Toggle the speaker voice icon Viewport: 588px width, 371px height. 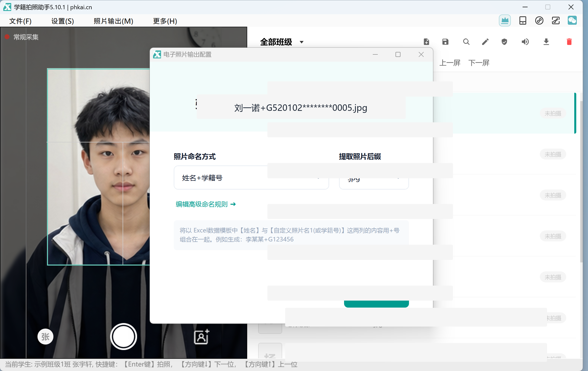pyautogui.click(x=525, y=42)
